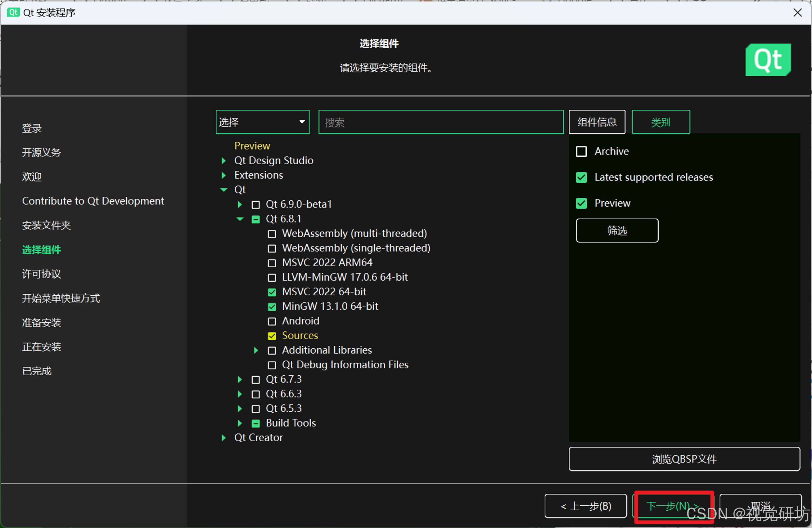Click the 筛选 filter button

coord(617,231)
